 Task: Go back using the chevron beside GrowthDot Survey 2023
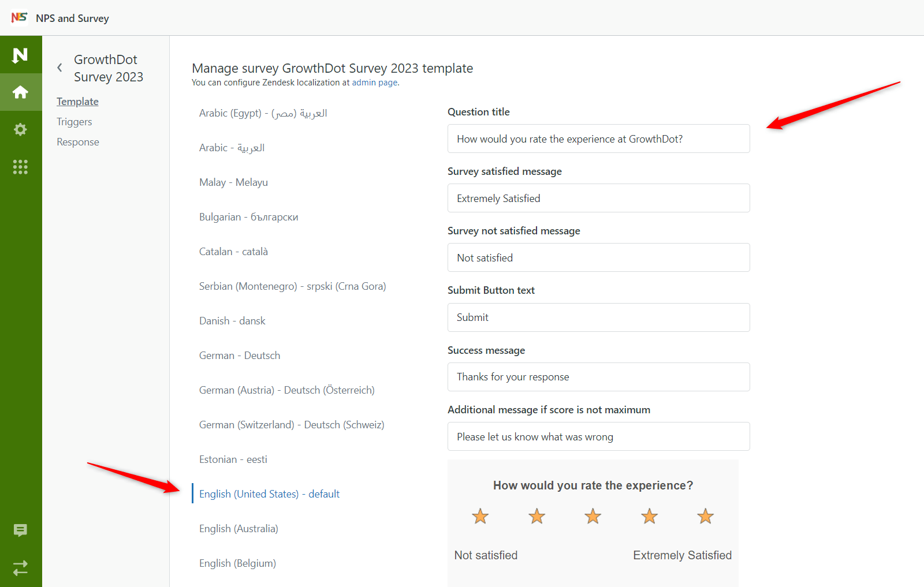coord(59,68)
